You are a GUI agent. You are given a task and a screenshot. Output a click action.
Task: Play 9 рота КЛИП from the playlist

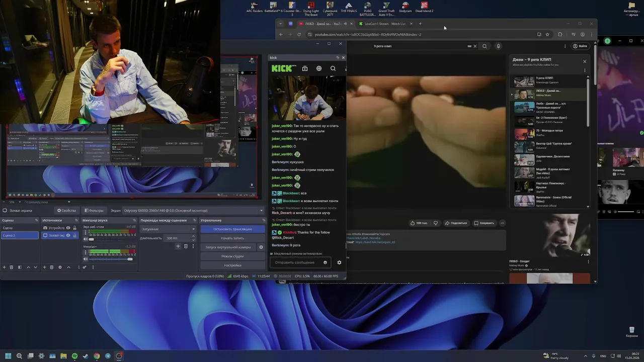tap(548, 81)
